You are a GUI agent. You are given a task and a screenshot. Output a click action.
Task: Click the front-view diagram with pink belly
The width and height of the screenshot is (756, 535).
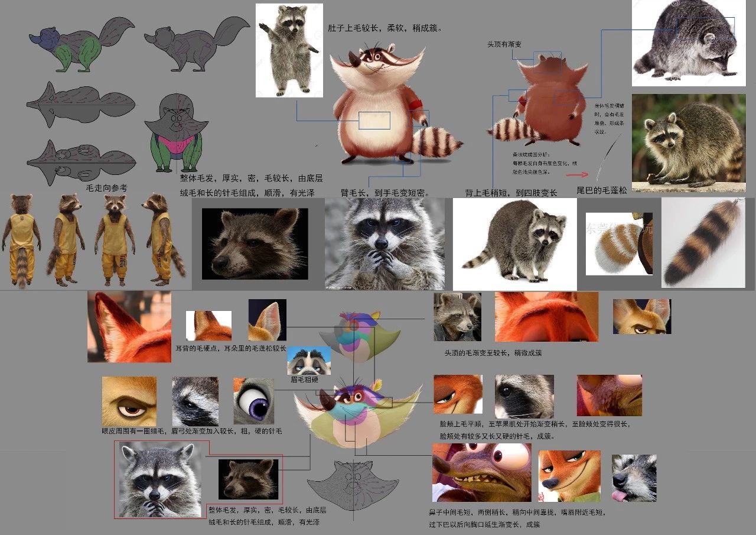coord(175,132)
